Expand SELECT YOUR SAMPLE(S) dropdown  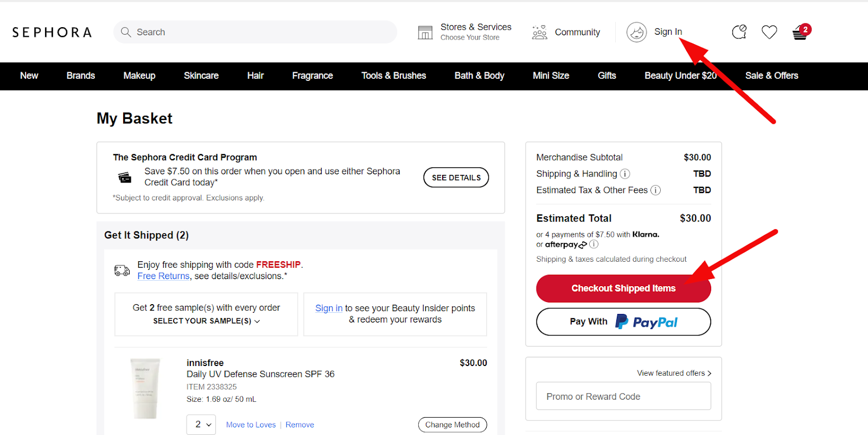click(x=207, y=321)
